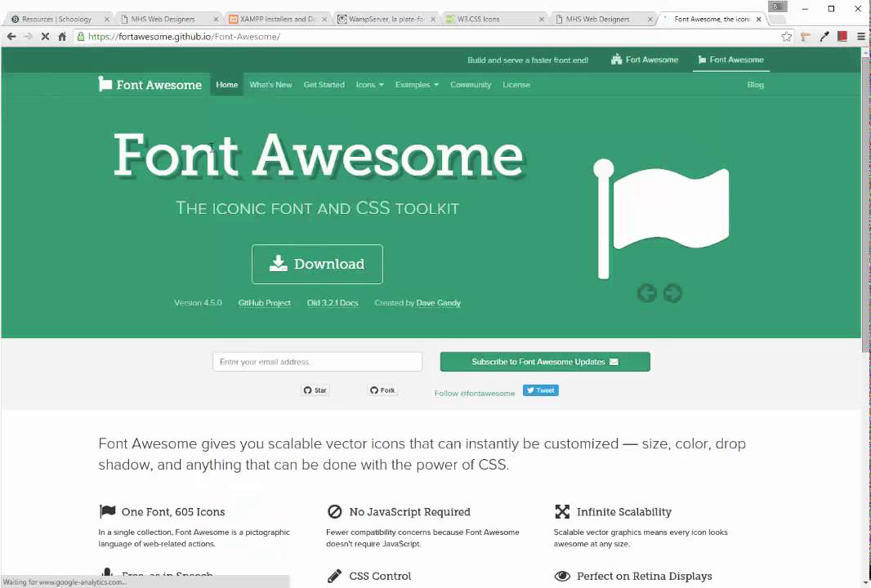Open the Dave Gandy creator link

click(x=438, y=303)
